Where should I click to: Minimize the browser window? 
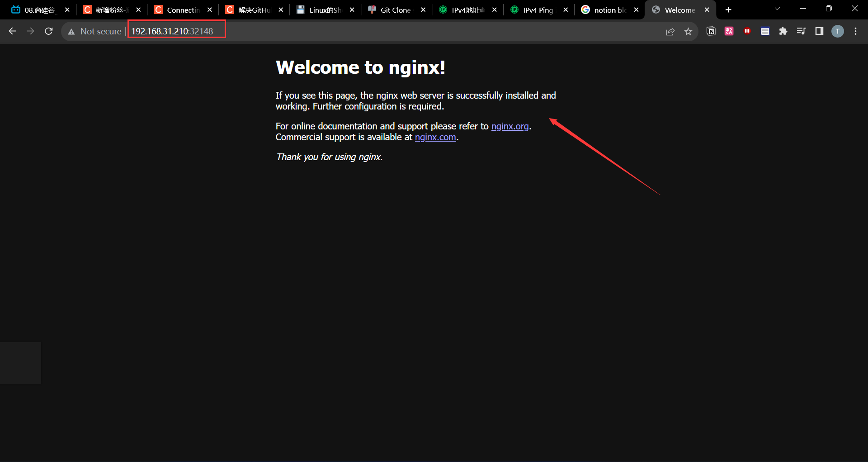click(x=803, y=9)
